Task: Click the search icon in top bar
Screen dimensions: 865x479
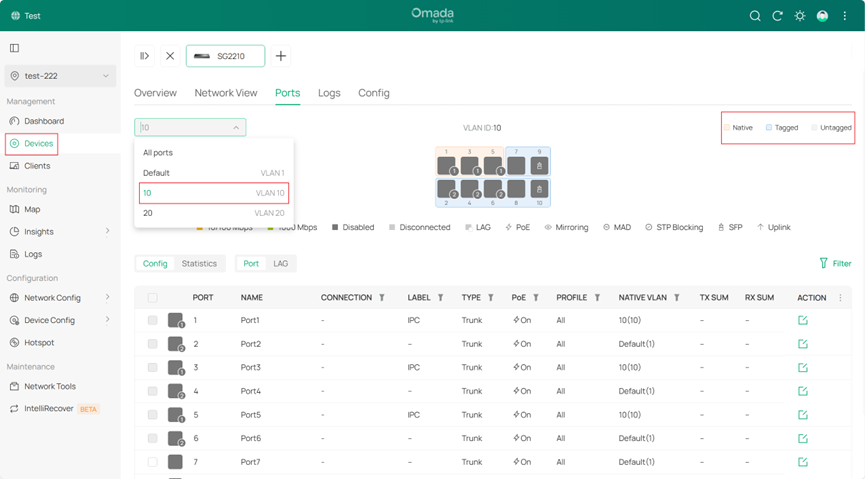Action: point(756,16)
